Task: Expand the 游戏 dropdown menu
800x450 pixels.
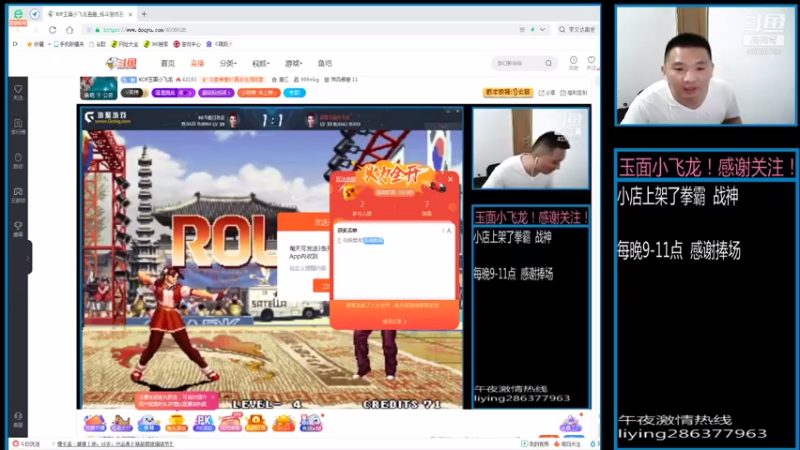Action: tap(293, 63)
